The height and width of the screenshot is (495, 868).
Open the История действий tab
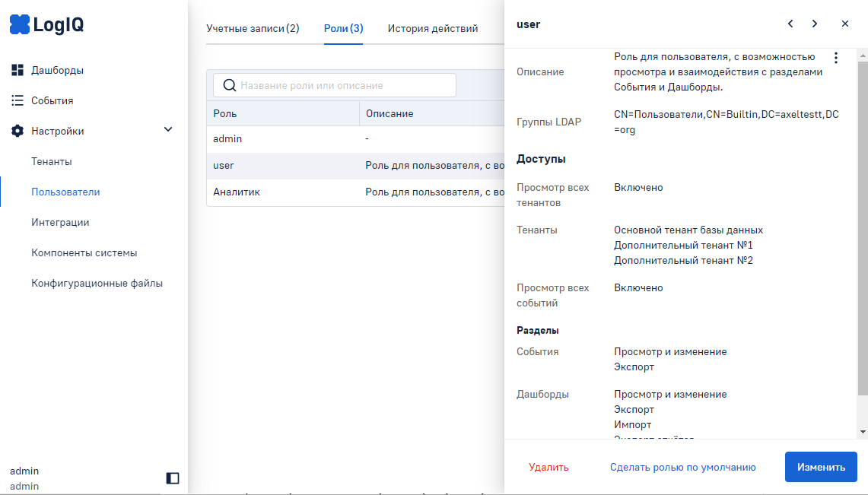click(432, 29)
